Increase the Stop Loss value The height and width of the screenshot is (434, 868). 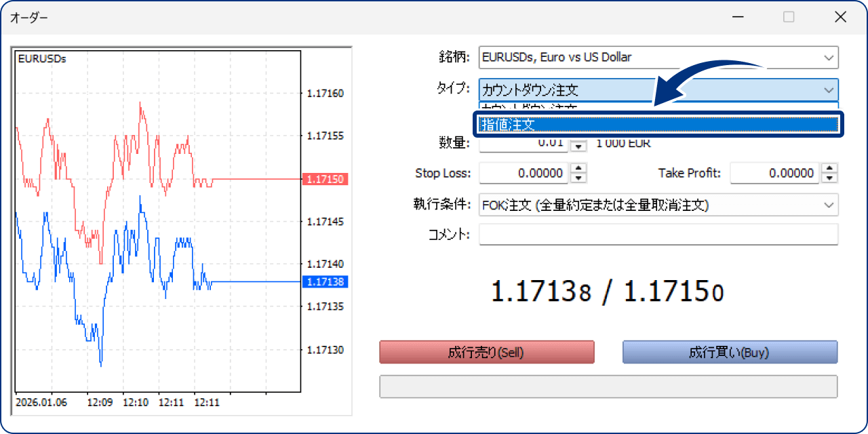[x=578, y=170]
